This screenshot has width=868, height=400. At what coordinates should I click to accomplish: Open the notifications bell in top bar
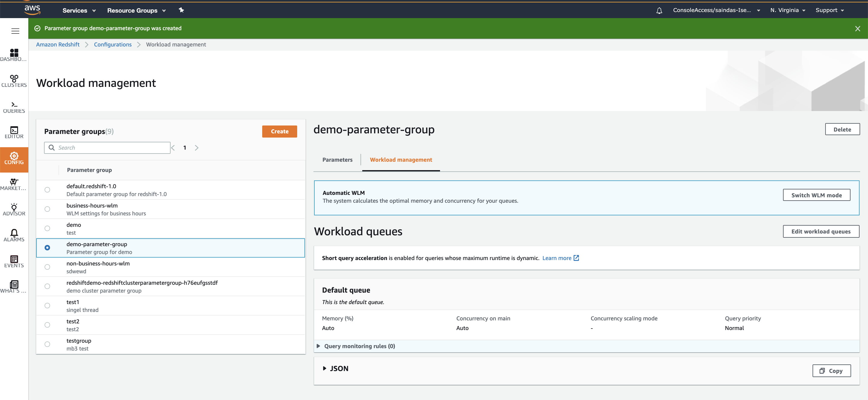[659, 11]
